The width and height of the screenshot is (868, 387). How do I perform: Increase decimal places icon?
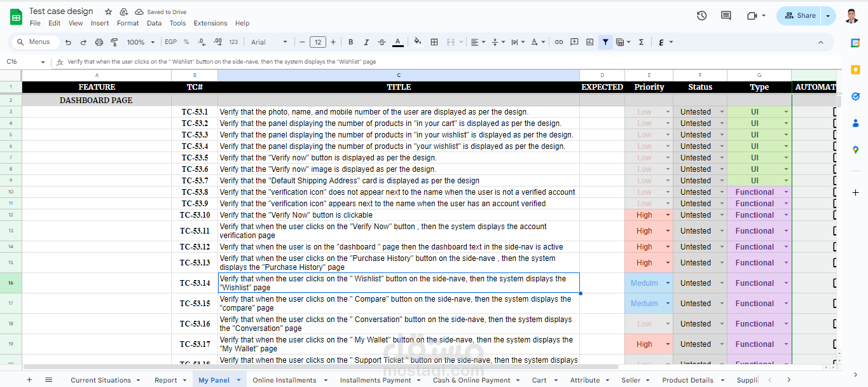coord(217,42)
